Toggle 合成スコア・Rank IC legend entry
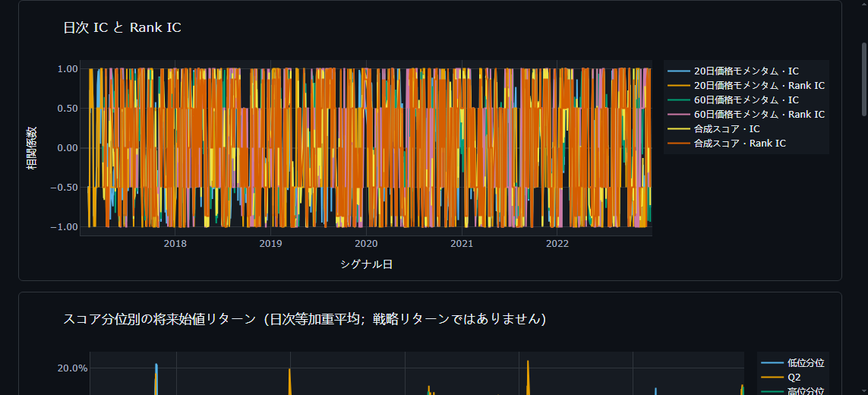Image resolution: width=868 pixels, height=395 pixels. [726, 144]
